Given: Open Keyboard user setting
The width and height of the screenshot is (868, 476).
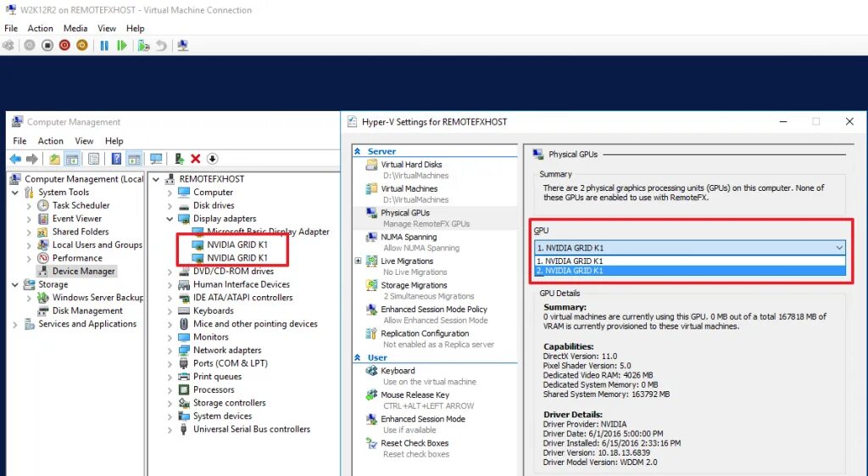Looking at the screenshot, I should 398,371.
